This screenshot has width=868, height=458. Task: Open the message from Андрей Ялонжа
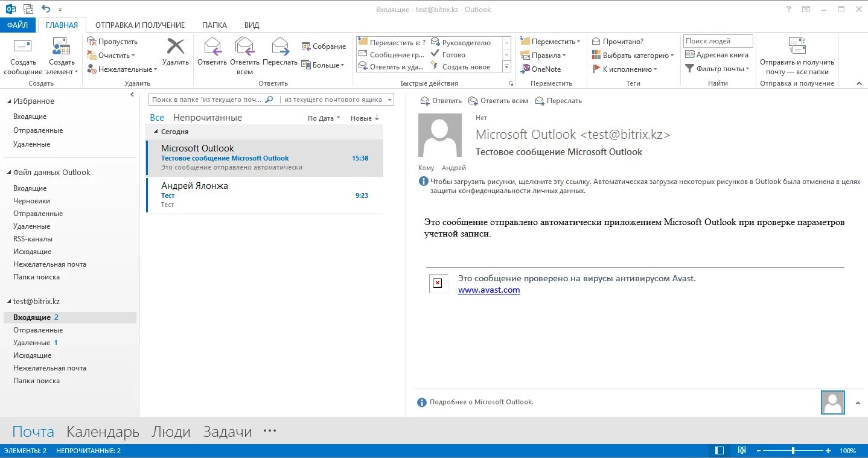click(264, 195)
